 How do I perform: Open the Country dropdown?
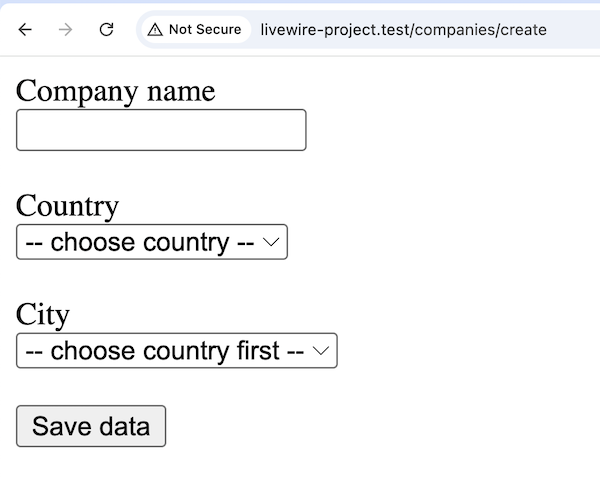[x=152, y=242]
